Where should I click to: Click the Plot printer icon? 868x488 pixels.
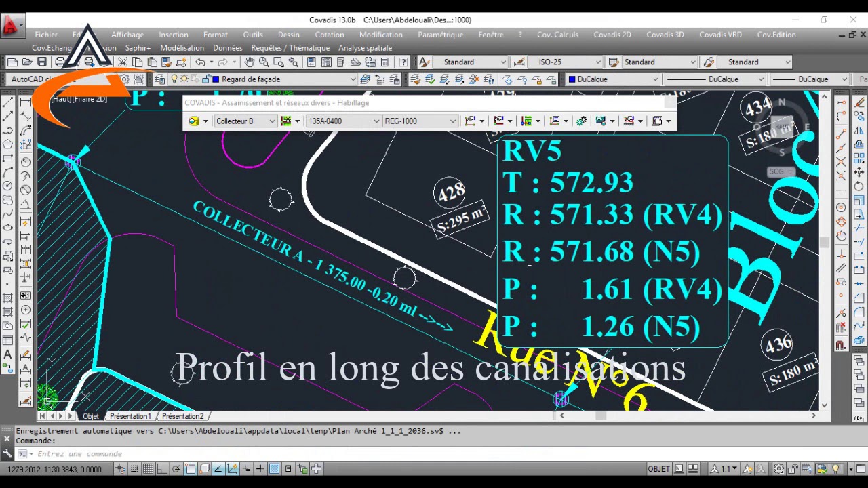(60, 62)
